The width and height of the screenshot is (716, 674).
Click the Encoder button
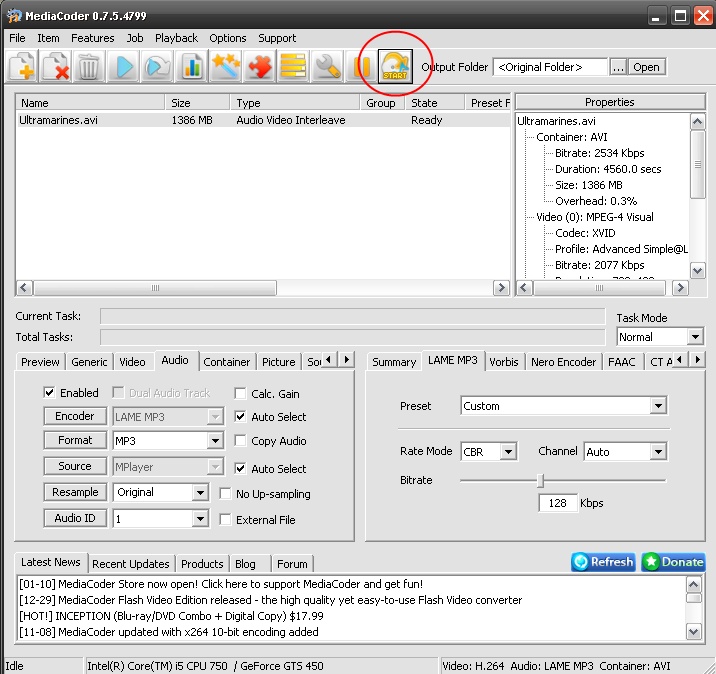pyautogui.click(x=75, y=416)
